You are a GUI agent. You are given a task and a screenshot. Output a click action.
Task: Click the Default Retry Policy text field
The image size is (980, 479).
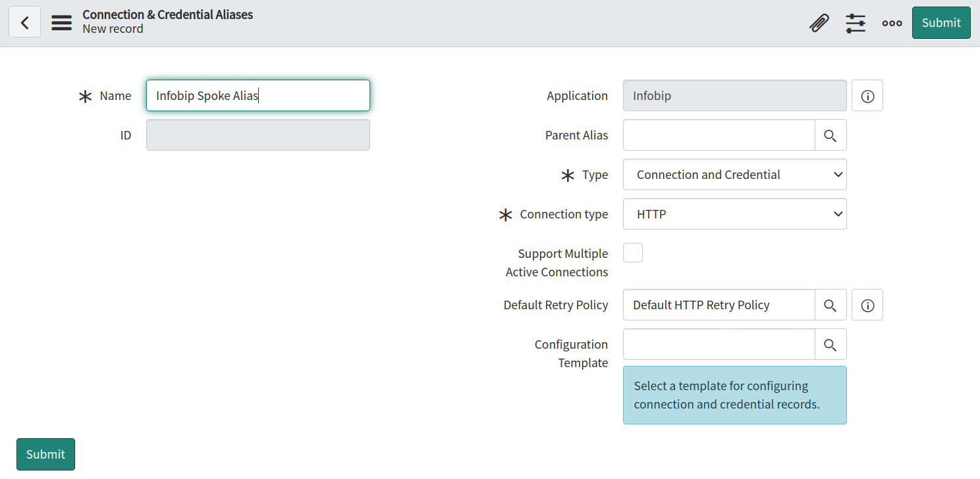(719, 305)
